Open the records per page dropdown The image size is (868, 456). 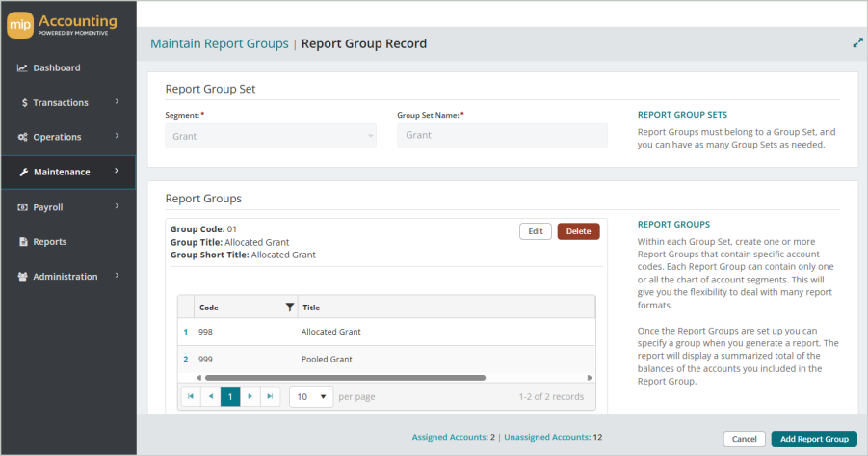pos(311,397)
